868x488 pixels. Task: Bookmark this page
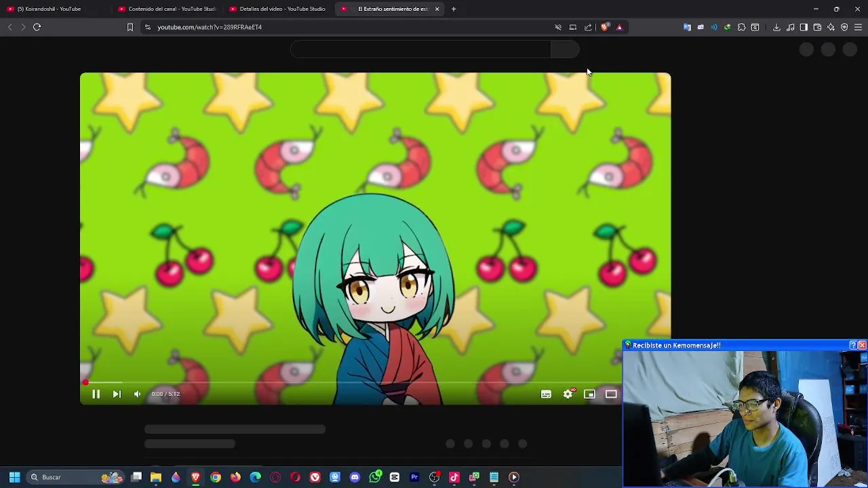coord(130,27)
